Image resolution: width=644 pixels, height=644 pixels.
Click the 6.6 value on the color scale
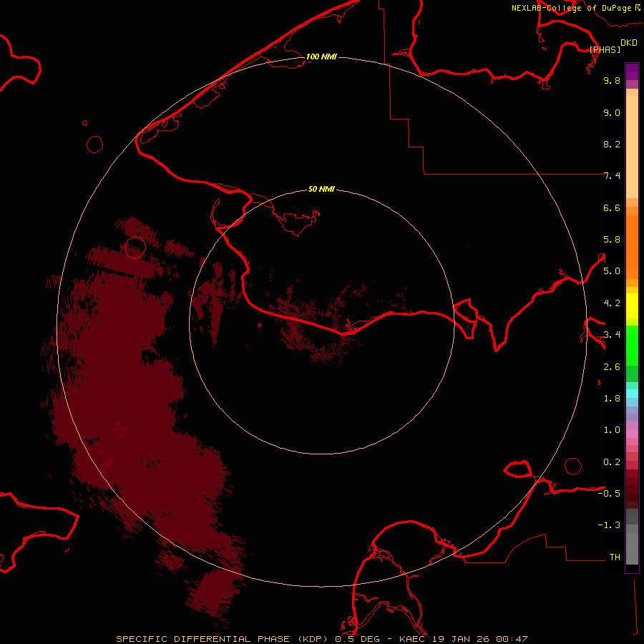(612, 208)
